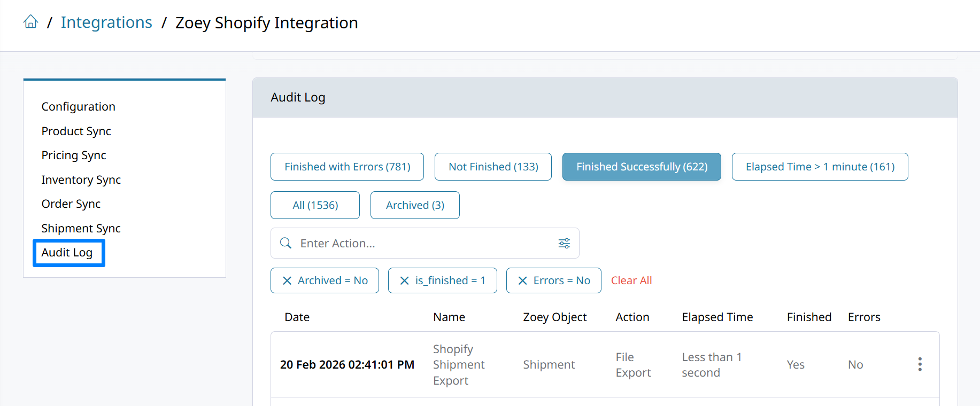Click the Zoey Shopify Integration title
Screen dimensions: 980x406
(267, 22)
